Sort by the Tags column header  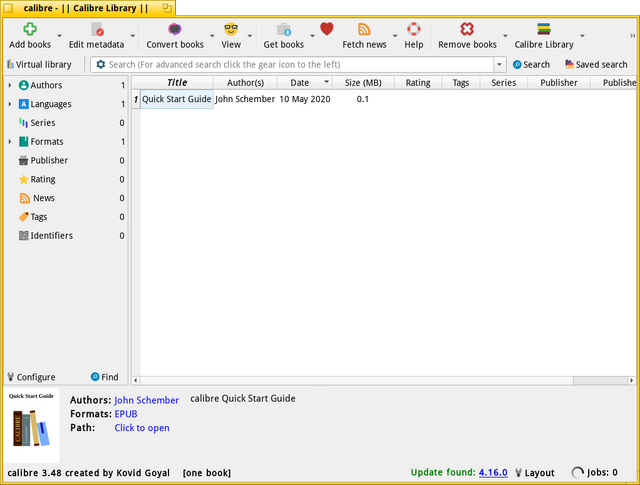(x=460, y=82)
